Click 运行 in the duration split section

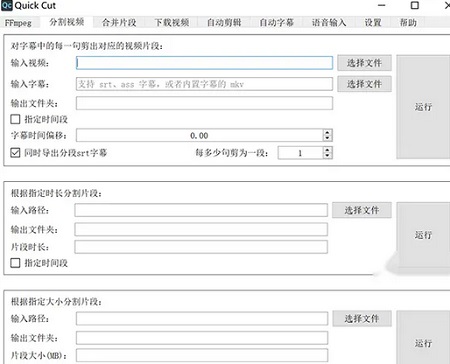coord(423,235)
